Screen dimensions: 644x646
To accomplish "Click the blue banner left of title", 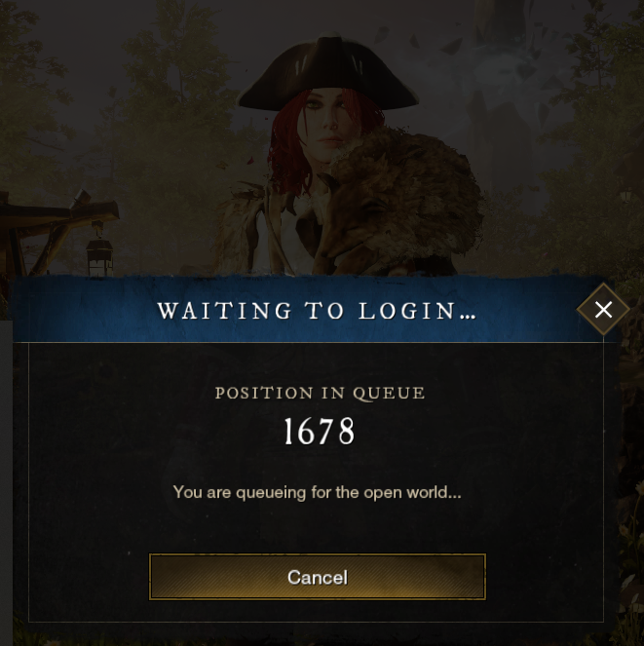I will click(x=85, y=310).
